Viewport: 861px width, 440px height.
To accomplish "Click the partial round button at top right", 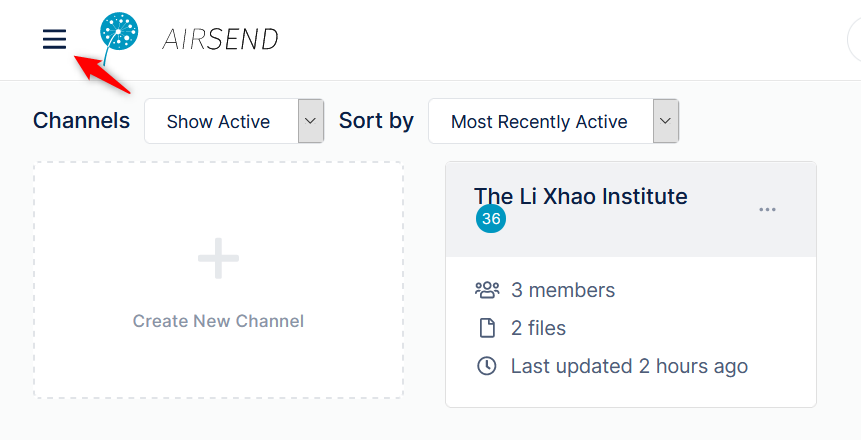I will click(x=854, y=40).
